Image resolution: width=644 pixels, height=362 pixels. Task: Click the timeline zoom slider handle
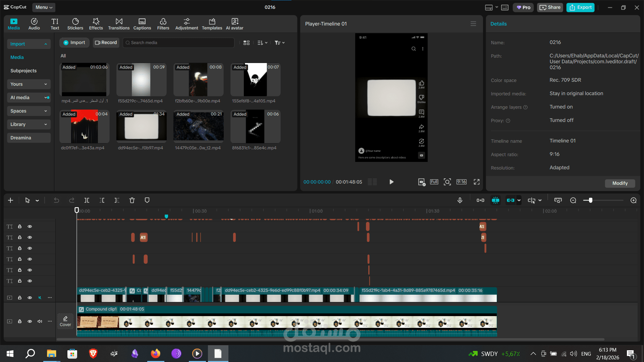click(x=590, y=200)
